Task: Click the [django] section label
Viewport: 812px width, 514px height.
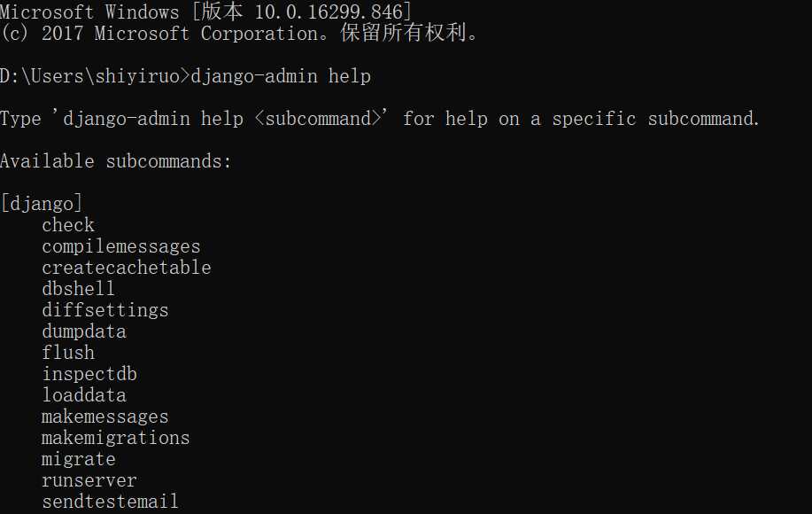Action: click(42, 204)
